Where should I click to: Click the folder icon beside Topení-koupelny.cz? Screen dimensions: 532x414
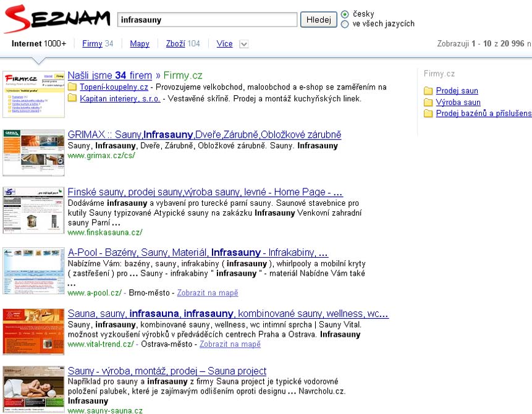[x=72, y=87]
